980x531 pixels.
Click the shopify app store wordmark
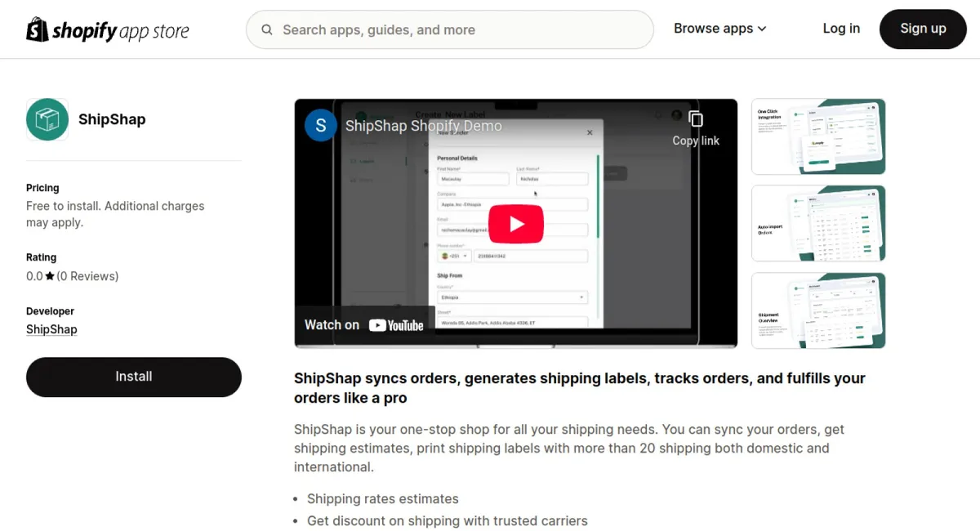pyautogui.click(x=121, y=32)
